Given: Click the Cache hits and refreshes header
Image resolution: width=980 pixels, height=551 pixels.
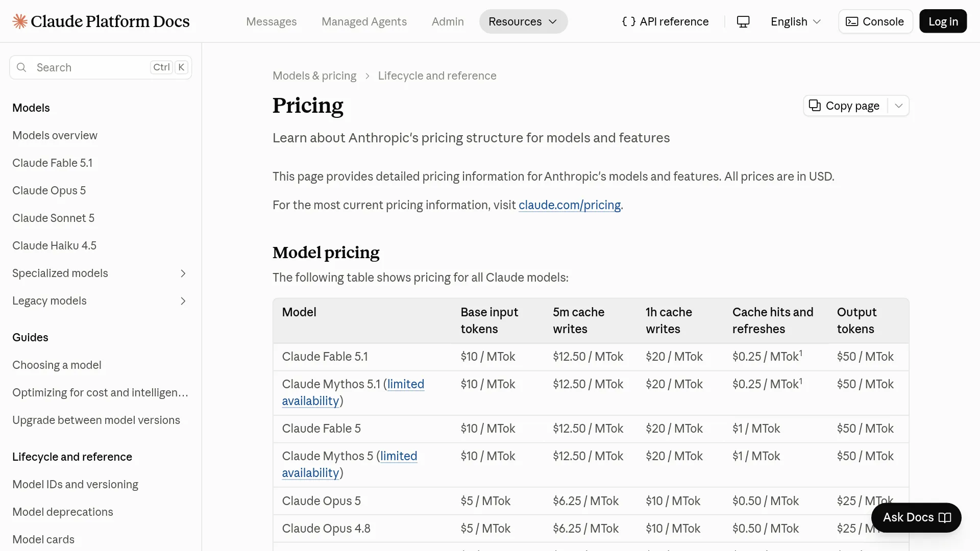Looking at the screenshot, I should [773, 320].
